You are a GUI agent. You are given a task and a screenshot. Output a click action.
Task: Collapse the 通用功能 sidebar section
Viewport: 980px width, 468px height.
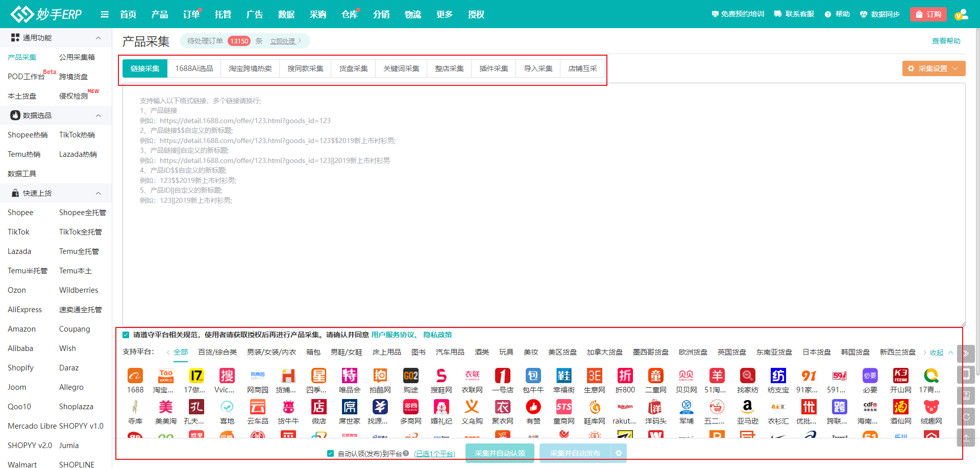click(99, 38)
